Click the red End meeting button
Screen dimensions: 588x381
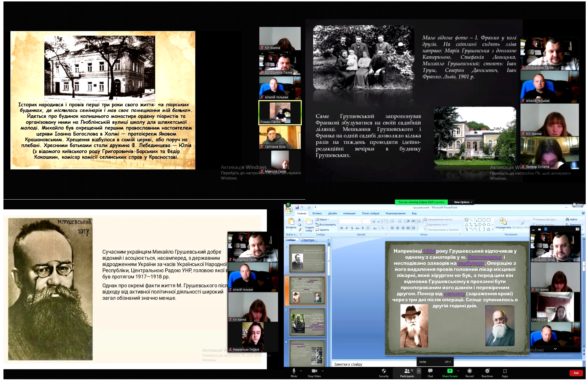(576, 373)
